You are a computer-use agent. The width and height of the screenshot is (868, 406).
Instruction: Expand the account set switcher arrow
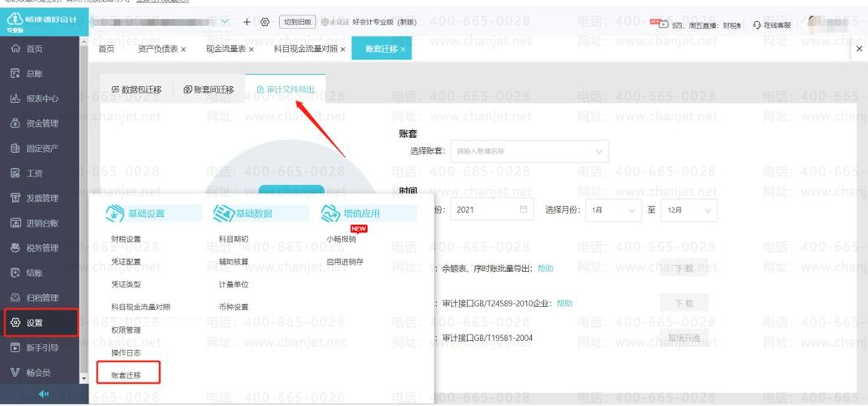pyautogui.click(x=225, y=22)
